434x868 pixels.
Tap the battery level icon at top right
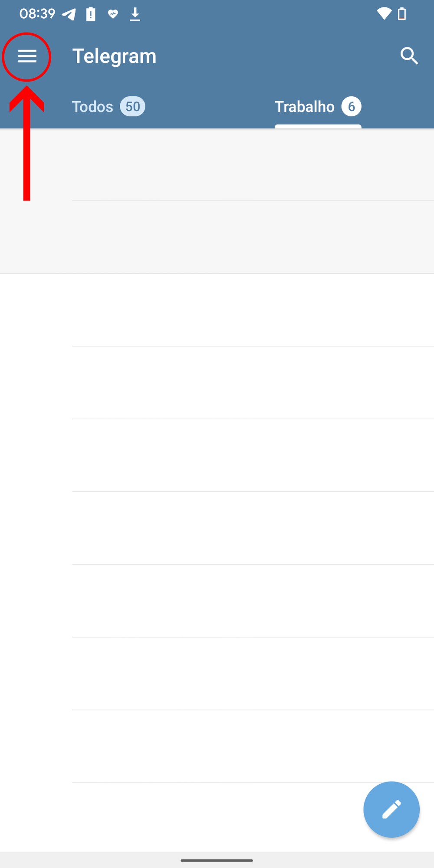click(402, 14)
